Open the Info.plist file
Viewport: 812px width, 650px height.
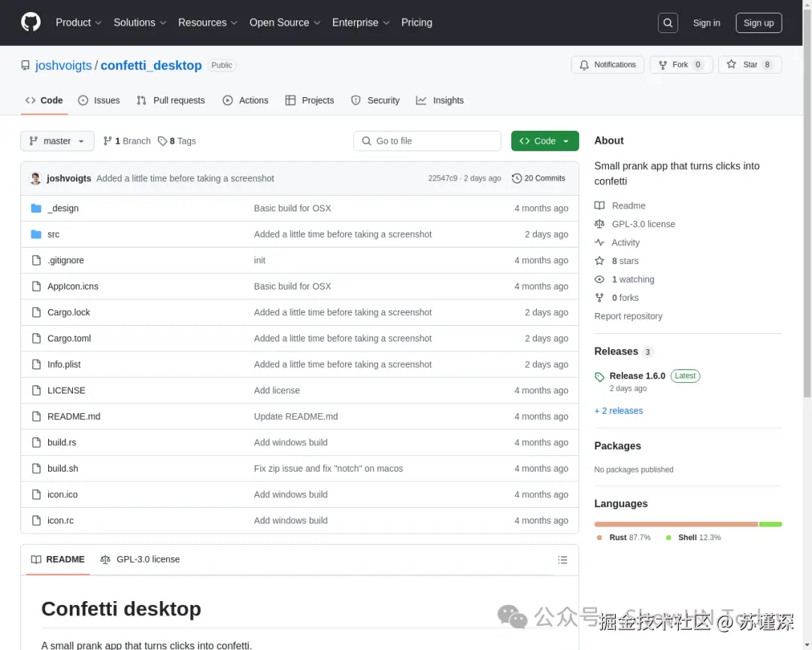(64, 364)
